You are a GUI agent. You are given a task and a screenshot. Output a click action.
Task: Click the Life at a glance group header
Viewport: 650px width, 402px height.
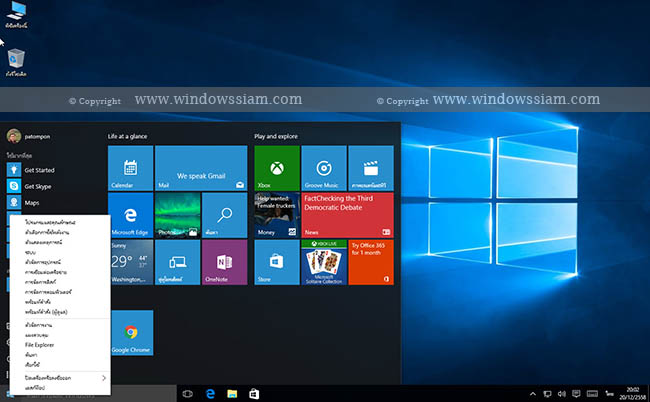127,136
